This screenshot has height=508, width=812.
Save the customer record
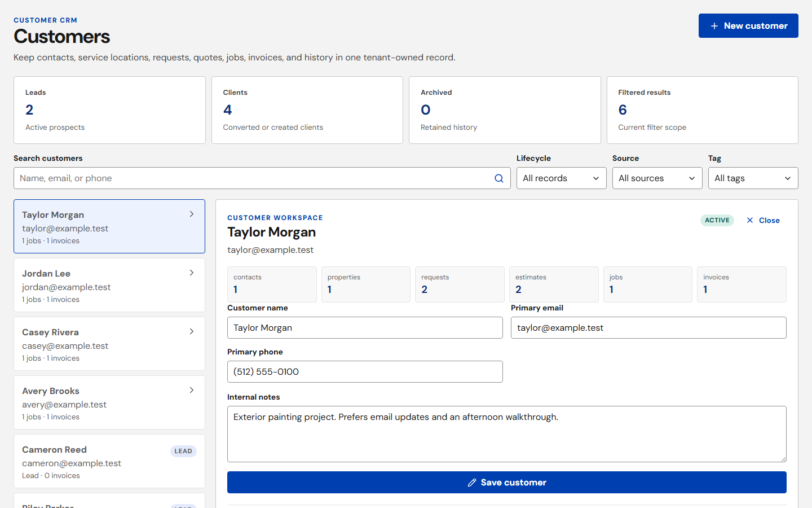(x=507, y=483)
